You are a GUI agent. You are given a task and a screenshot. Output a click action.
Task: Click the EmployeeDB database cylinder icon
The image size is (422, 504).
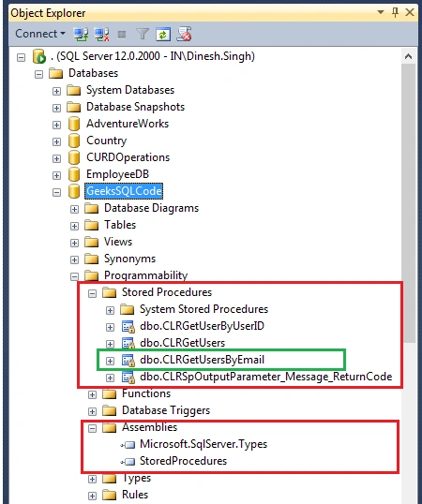(x=74, y=174)
